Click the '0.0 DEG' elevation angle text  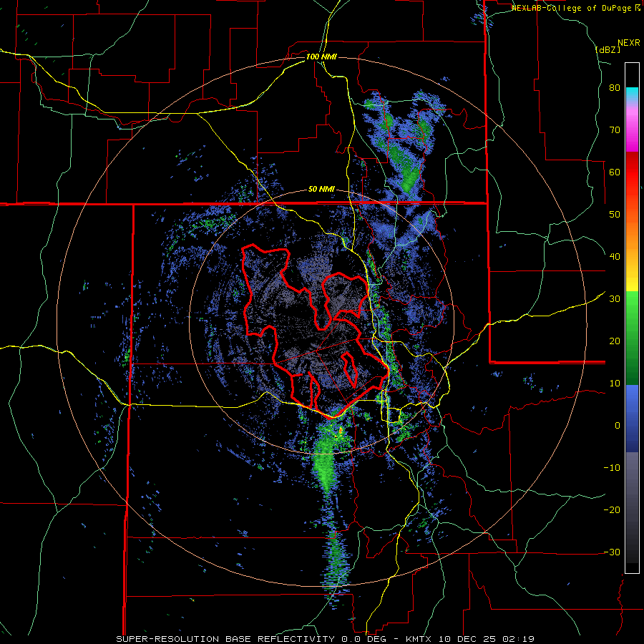click(365, 639)
